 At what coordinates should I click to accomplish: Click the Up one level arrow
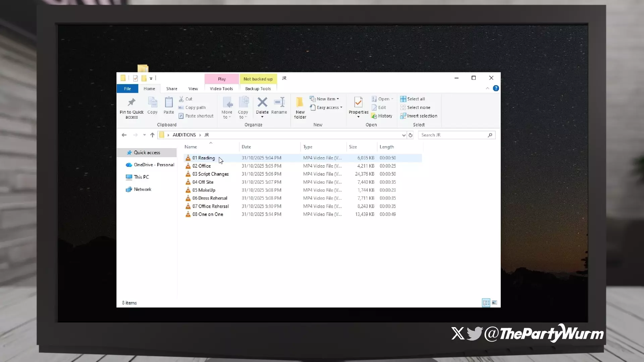pyautogui.click(x=152, y=135)
